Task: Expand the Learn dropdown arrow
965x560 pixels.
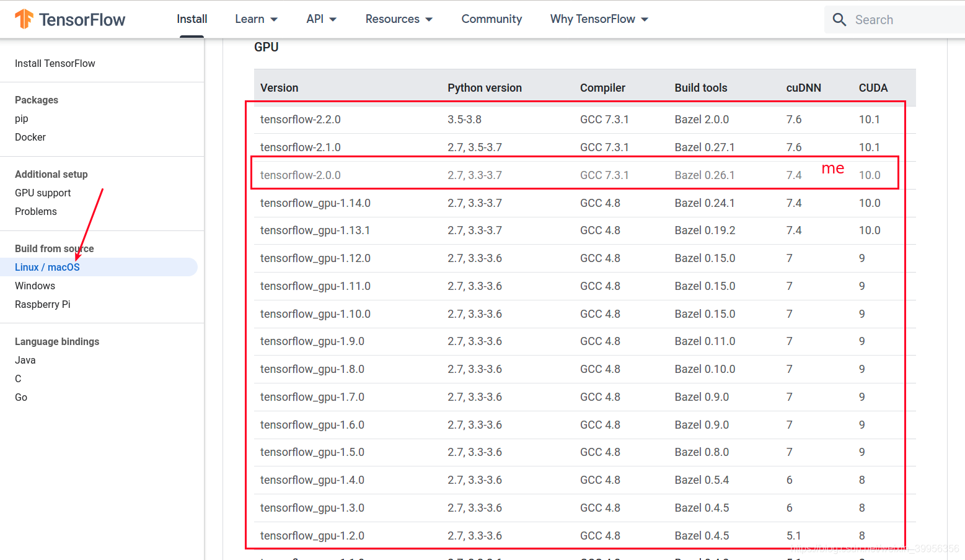Action: (274, 19)
